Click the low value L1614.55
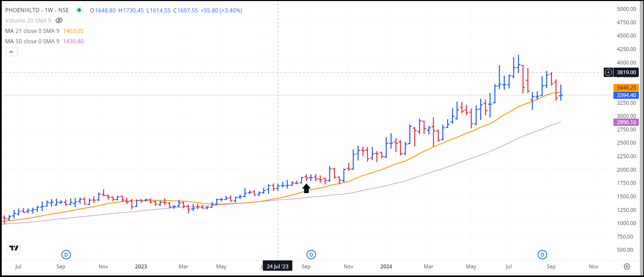Viewport: 644px width, 277px height. [x=158, y=10]
